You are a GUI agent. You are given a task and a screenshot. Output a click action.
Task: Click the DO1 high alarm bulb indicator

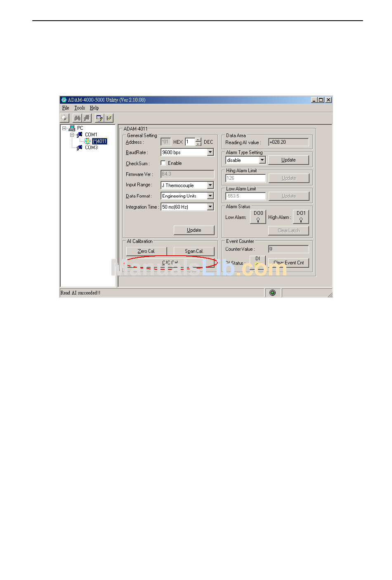[x=301, y=217]
